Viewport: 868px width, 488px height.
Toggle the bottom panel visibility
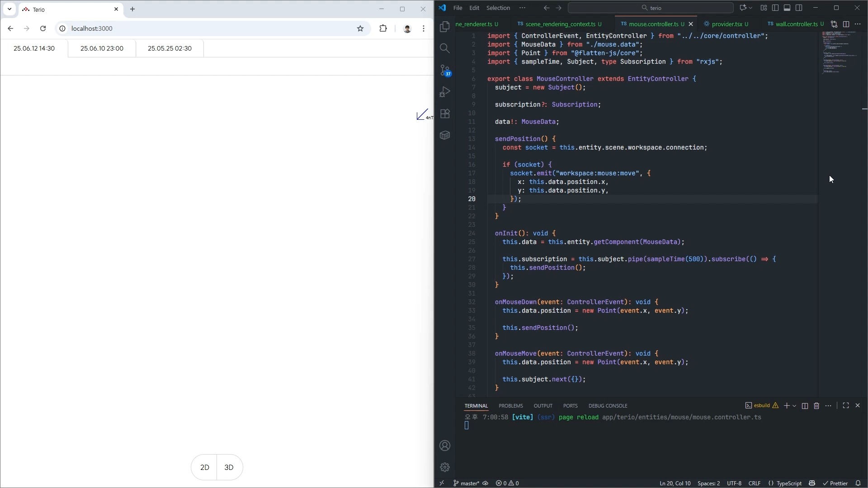[x=787, y=8]
